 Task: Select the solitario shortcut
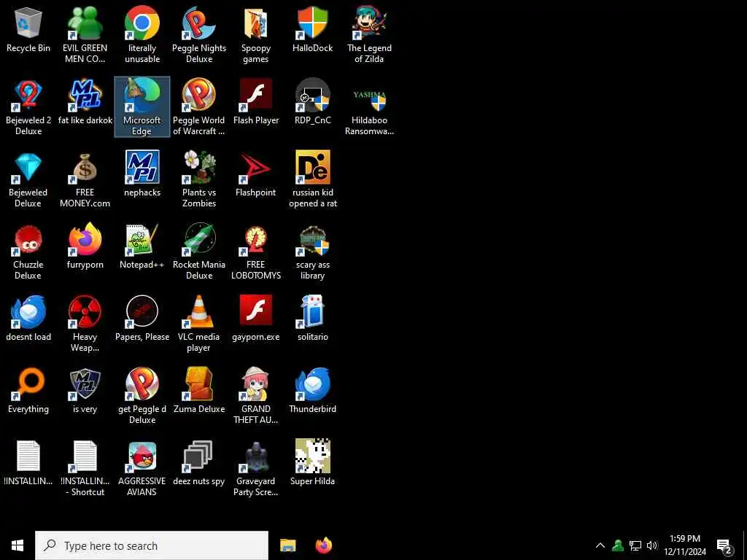coord(312,311)
